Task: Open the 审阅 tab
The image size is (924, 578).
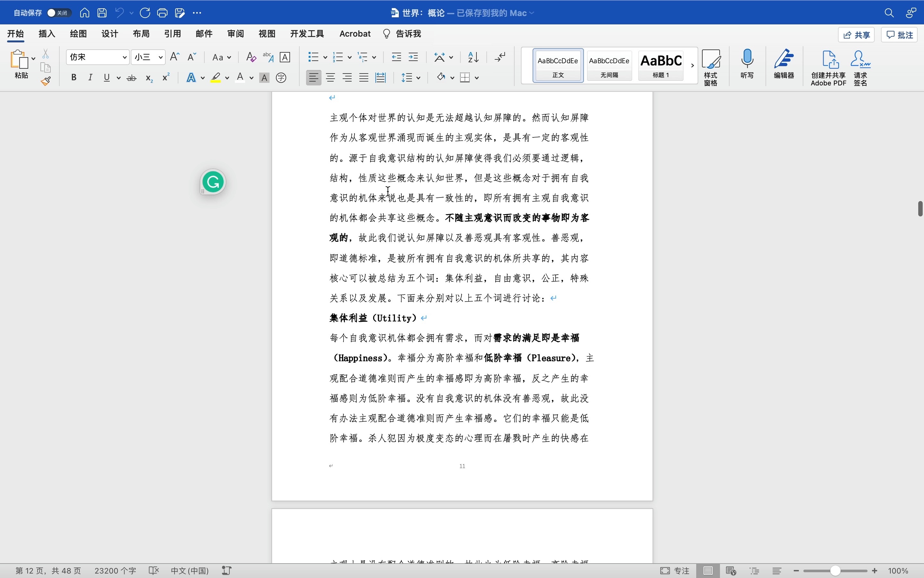Action: click(235, 34)
